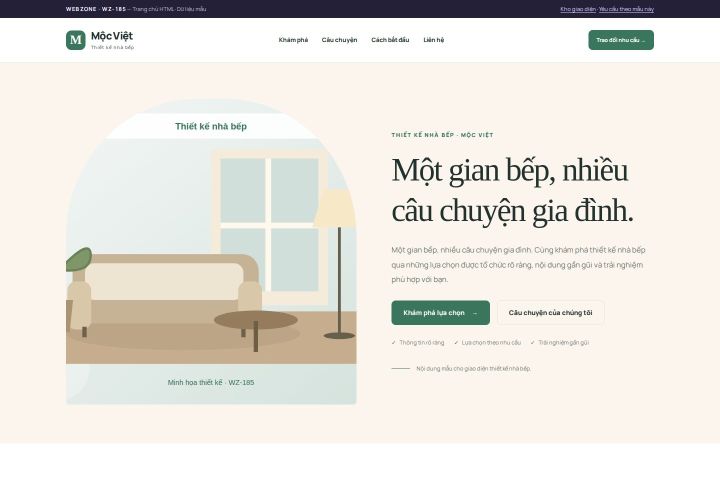The width and height of the screenshot is (720, 480).
Task: Click the Trải nghiệm gần gũi item
Action: click(x=559, y=343)
